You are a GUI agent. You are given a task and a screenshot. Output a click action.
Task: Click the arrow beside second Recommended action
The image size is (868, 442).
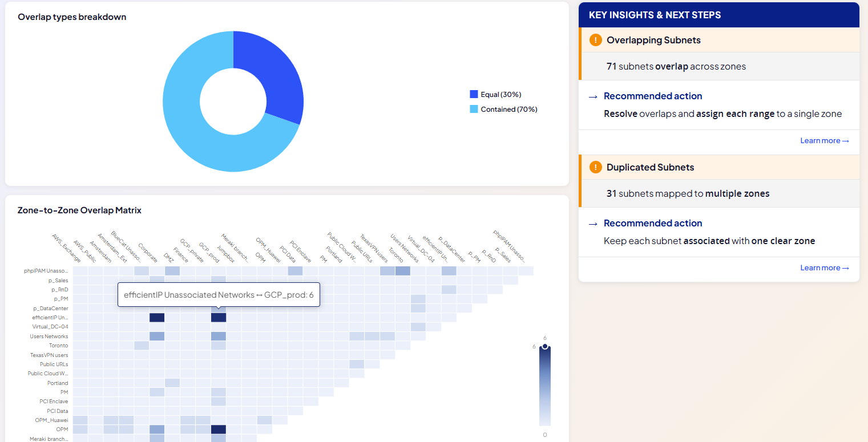pos(593,224)
